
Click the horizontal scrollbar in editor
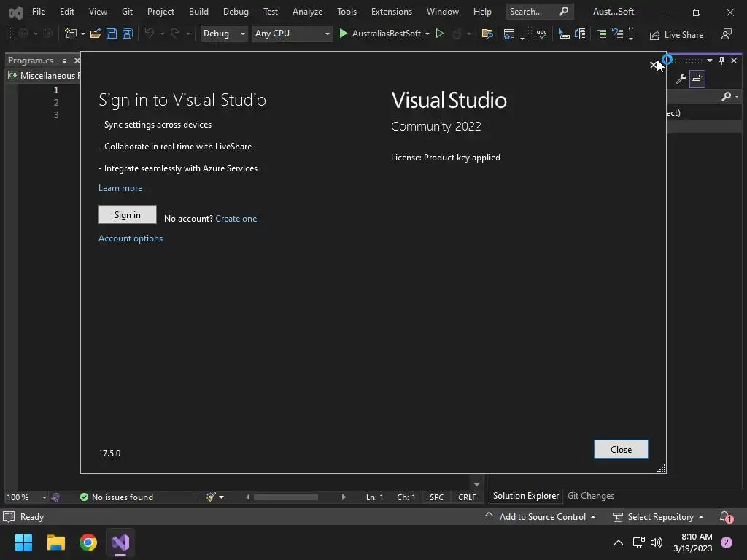pyautogui.click(x=286, y=497)
